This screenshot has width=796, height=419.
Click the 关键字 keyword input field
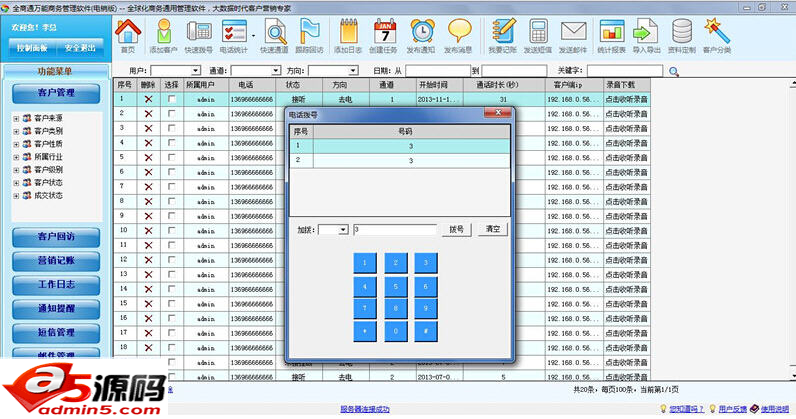pos(625,71)
